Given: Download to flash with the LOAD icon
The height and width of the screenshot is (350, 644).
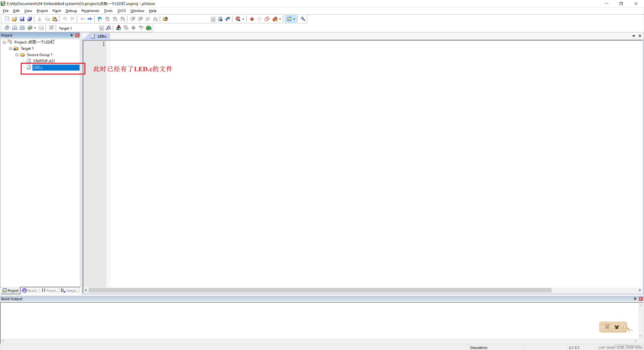Looking at the screenshot, I should (51, 28).
